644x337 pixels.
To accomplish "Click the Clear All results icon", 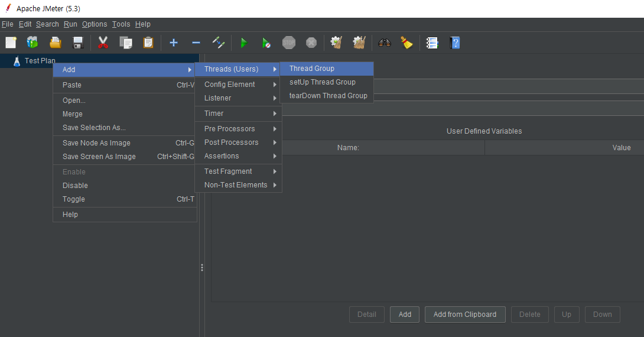I will (359, 43).
